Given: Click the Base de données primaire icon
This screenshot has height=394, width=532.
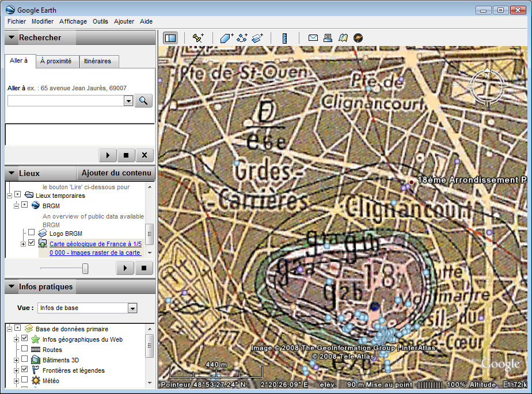Looking at the screenshot, I should tap(29, 328).
